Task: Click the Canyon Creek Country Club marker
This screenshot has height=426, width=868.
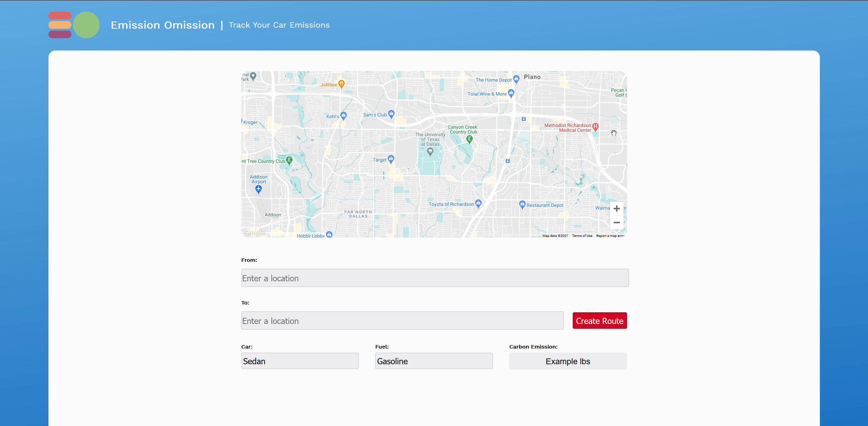Action: [469, 139]
